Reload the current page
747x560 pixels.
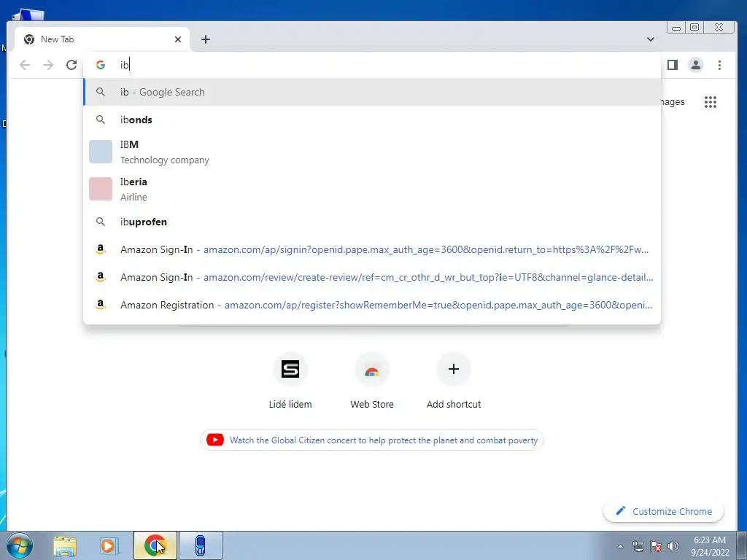(71, 65)
